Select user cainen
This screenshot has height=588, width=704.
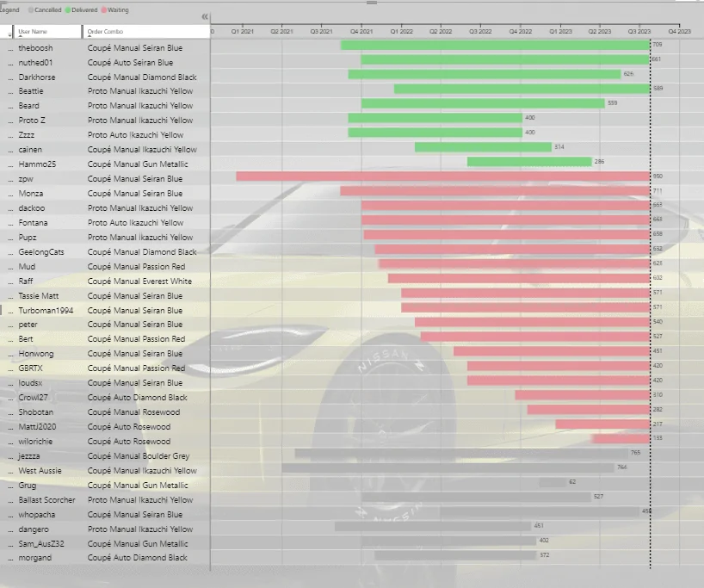point(30,150)
